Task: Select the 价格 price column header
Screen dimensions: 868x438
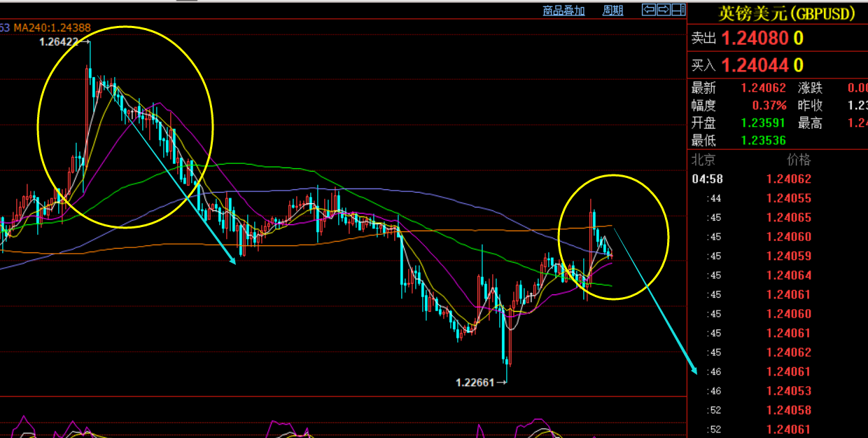Action: point(799,160)
